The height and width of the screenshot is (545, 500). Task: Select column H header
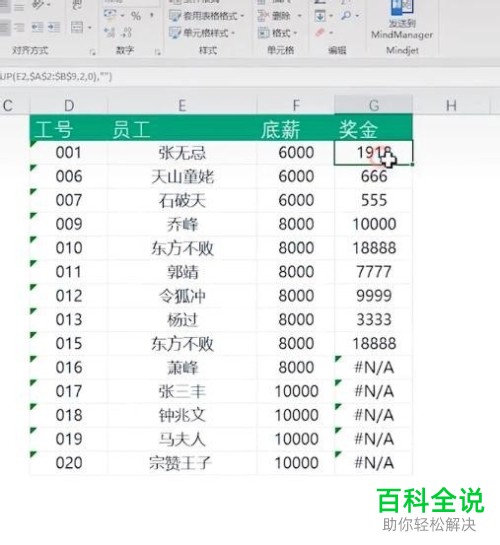pyautogui.click(x=451, y=105)
